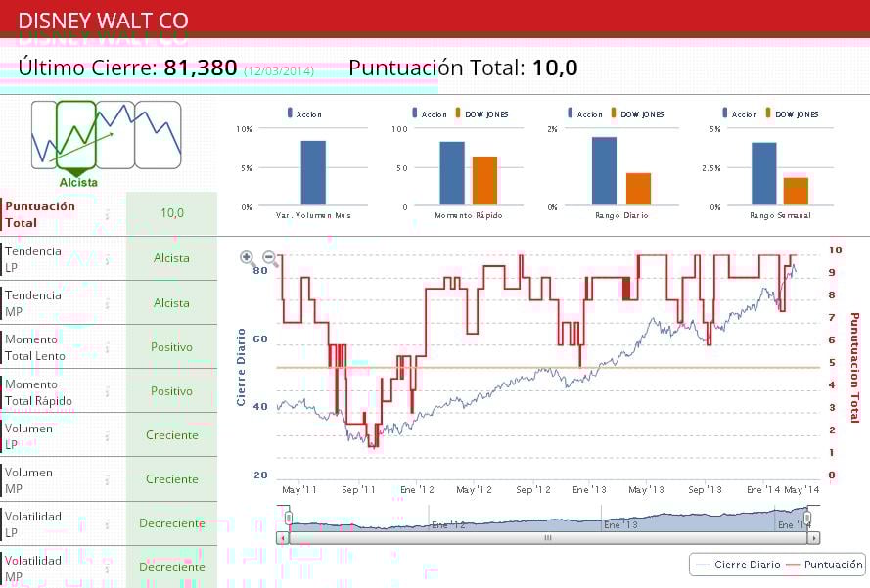Toggle Accion legend in Rango Diario chart
Image resolution: width=870 pixels, height=588 pixels.
(585, 113)
